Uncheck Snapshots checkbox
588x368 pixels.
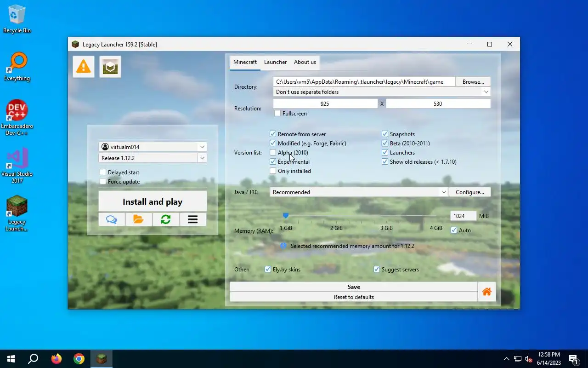click(x=385, y=134)
